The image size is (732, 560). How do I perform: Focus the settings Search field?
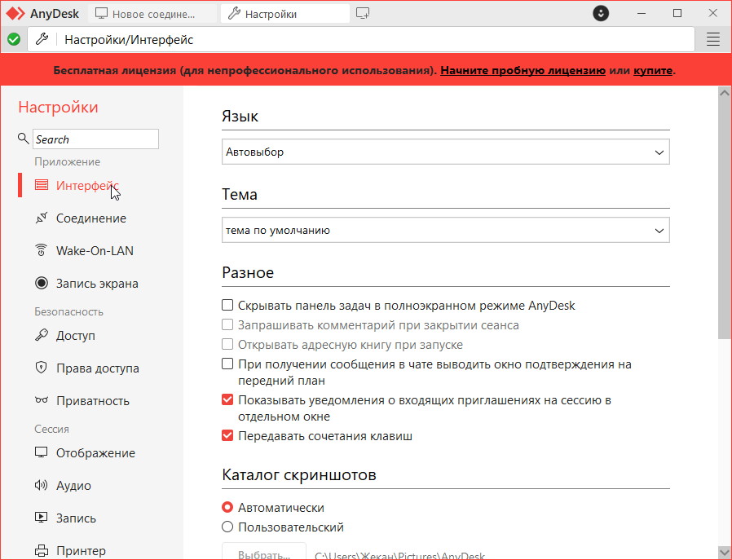pos(95,139)
